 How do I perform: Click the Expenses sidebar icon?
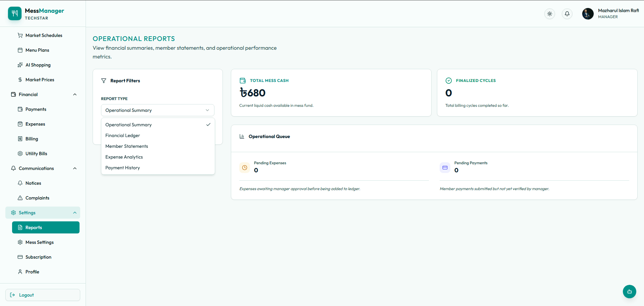point(20,124)
